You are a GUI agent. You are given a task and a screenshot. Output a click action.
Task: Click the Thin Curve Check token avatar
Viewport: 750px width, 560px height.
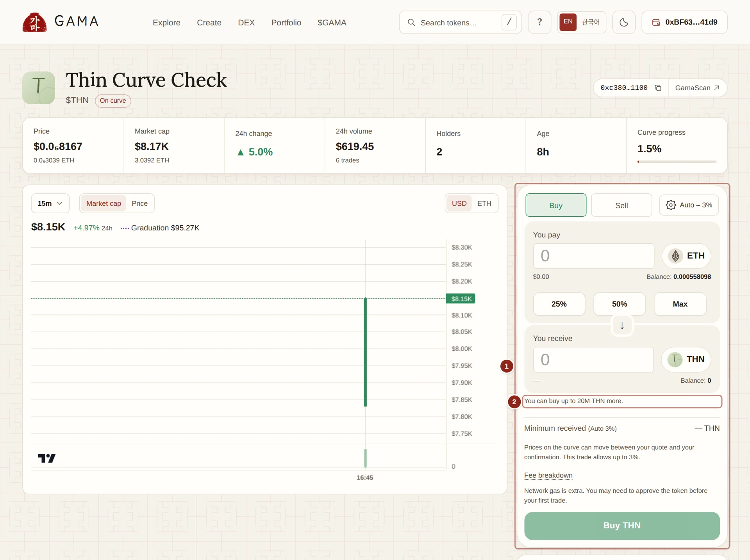39,88
